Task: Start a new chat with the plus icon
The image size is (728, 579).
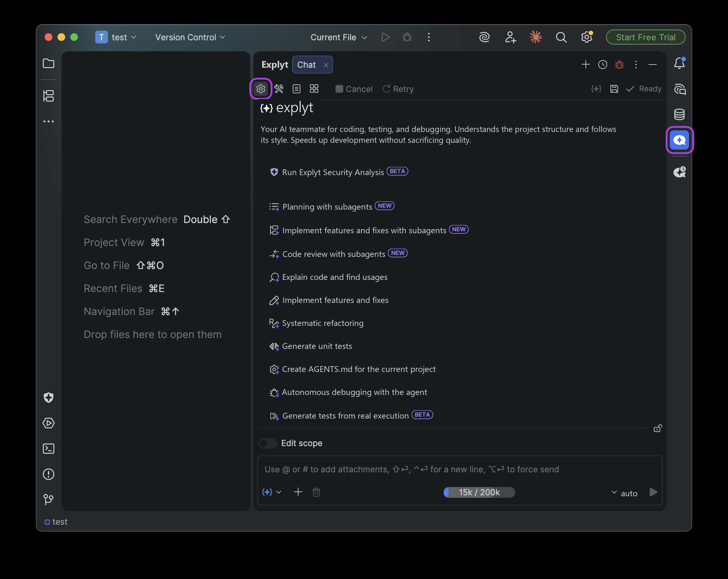Action: pos(585,65)
